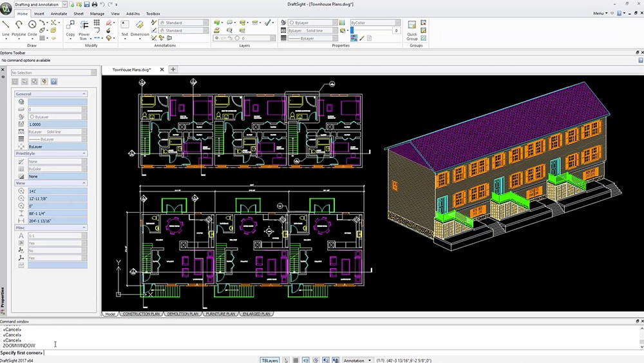Toggle the Grid display in status bar
The image size is (644, 363).
[296, 360]
